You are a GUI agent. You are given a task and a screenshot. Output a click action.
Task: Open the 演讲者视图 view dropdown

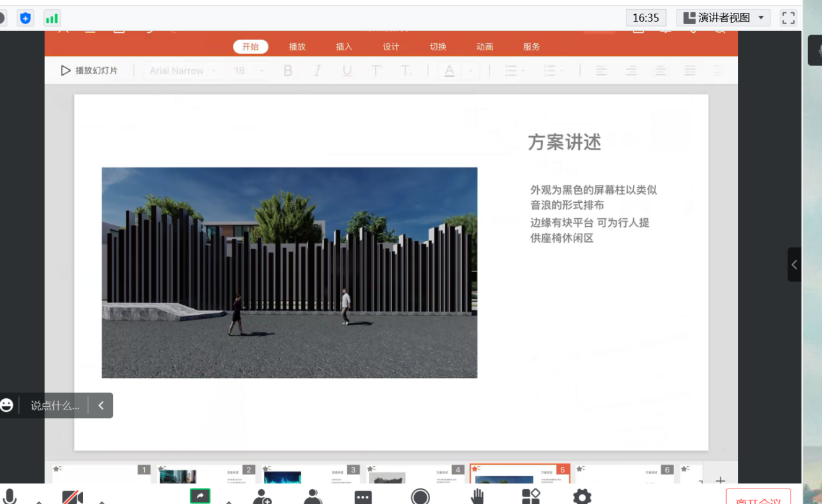724,18
